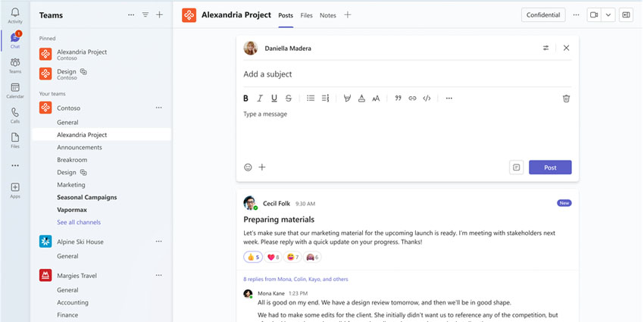Insert a code snippet in the message
The width and height of the screenshot is (644, 322).
pos(427,98)
